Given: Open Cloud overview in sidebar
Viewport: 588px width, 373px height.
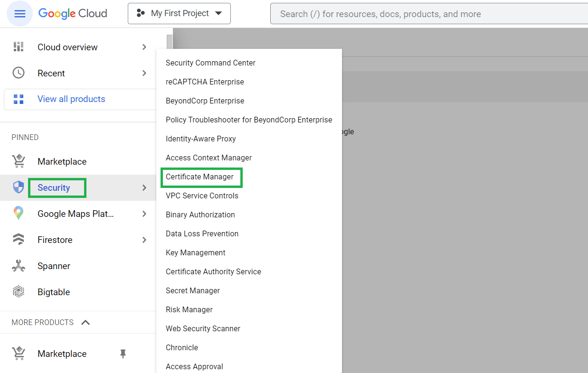Looking at the screenshot, I should click(x=67, y=47).
